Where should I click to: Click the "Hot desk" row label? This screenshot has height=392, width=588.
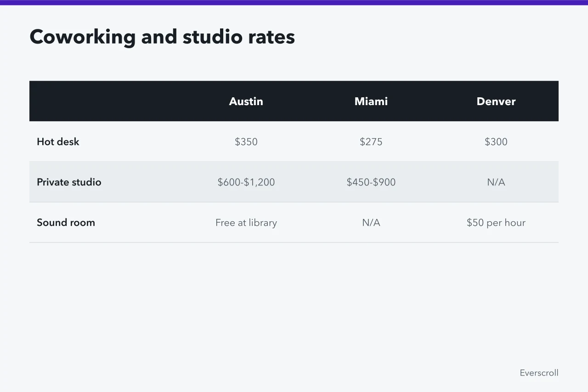click(58, 142)
